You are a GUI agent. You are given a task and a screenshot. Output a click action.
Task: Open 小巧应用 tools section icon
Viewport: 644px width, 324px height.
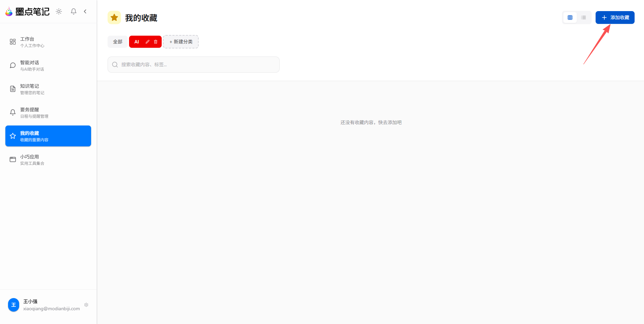13,159
